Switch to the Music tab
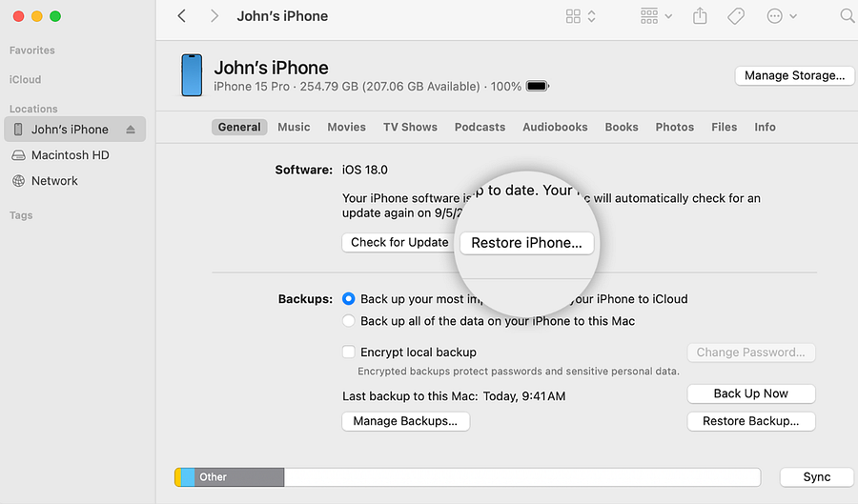This screenshot has width=858, height=504. coord(294,127)
